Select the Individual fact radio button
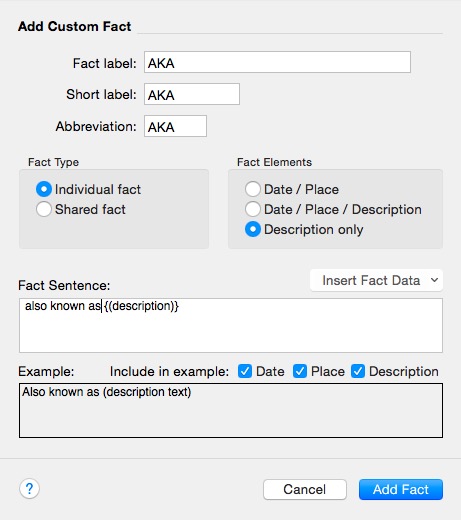 [44, 189]
